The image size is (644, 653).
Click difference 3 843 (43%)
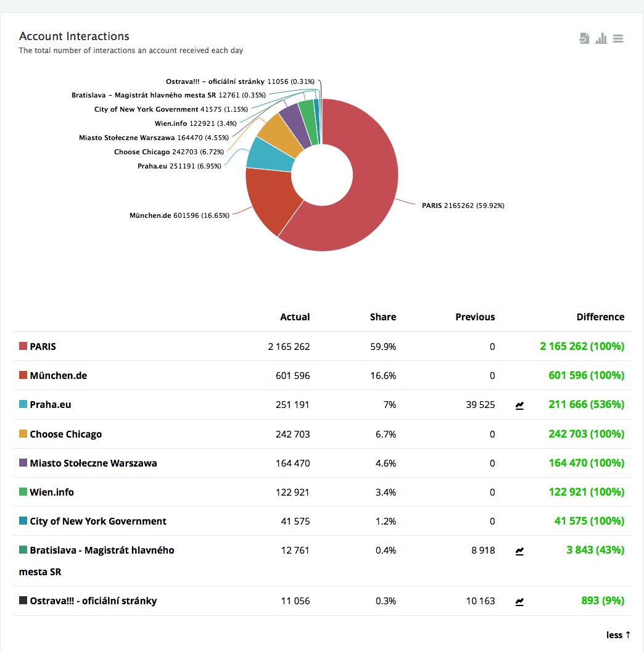tap(595, 550)
